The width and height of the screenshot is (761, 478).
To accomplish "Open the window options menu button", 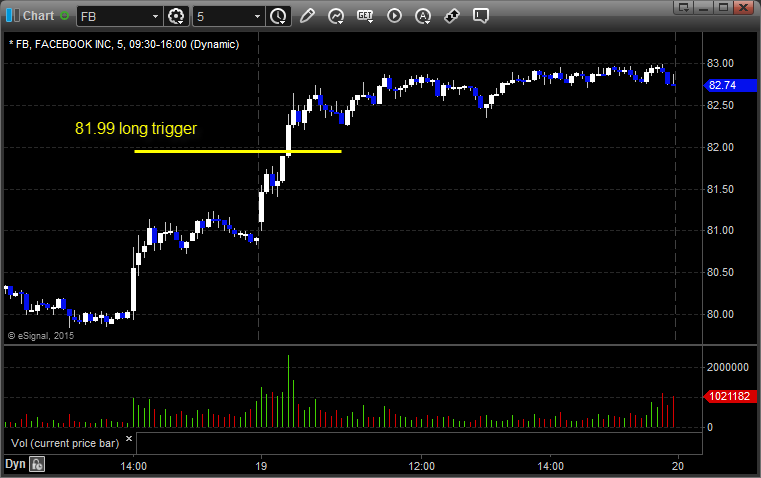I will click(683, 7).
